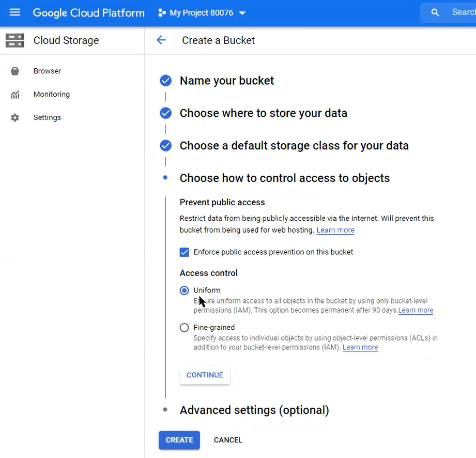The image size is (476, 458).
Task: Click the Browser bucket icon
Action: point(15,71)
